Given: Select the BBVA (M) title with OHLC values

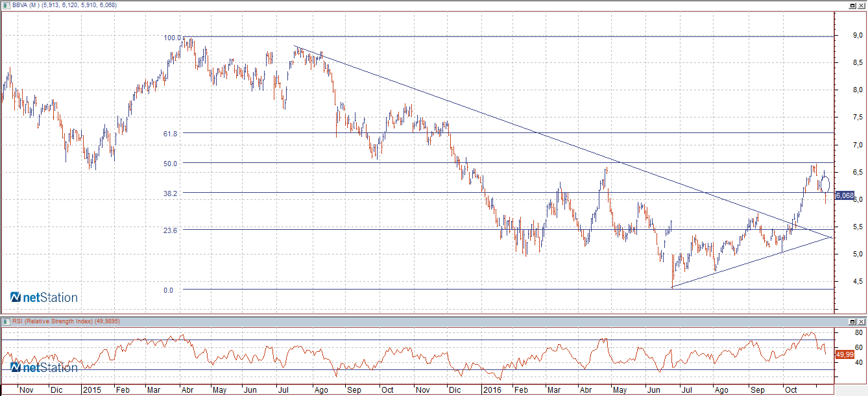Looking at the screenshot, I should coord(64,6).
